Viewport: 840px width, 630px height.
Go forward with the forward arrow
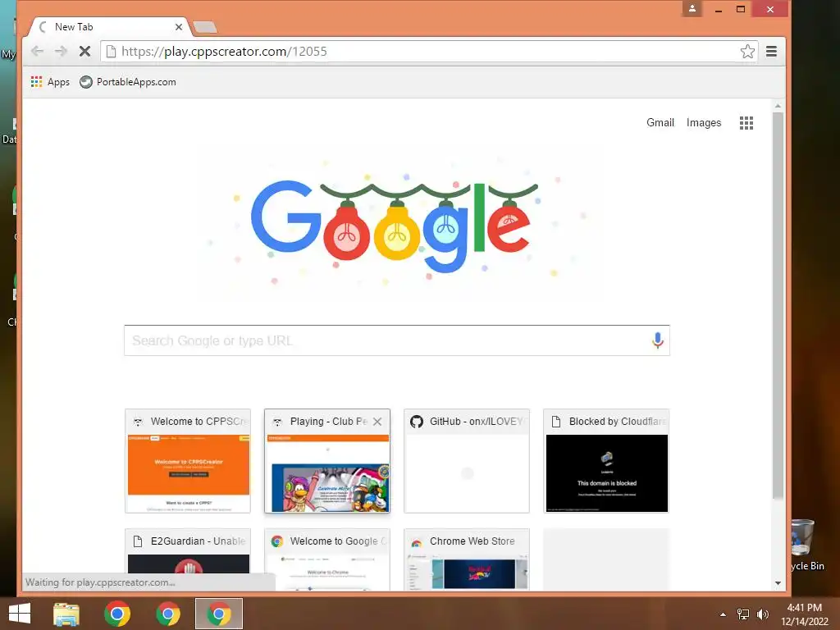[61, 52]
